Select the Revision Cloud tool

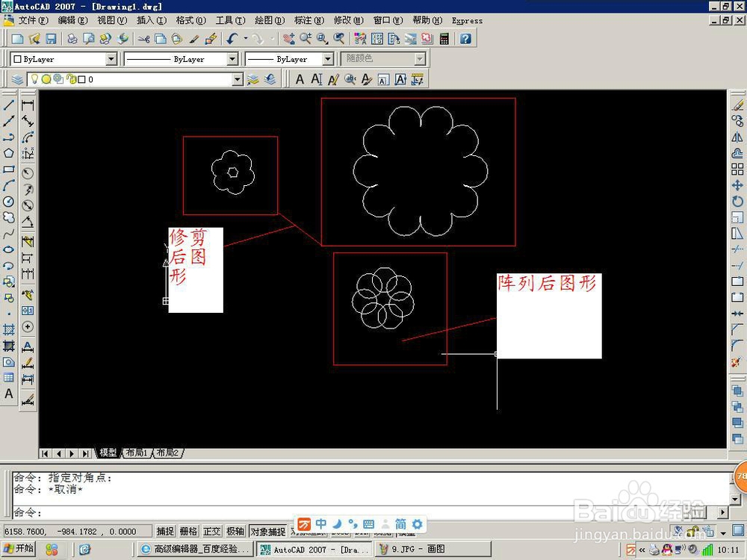[x=8, y=217]
